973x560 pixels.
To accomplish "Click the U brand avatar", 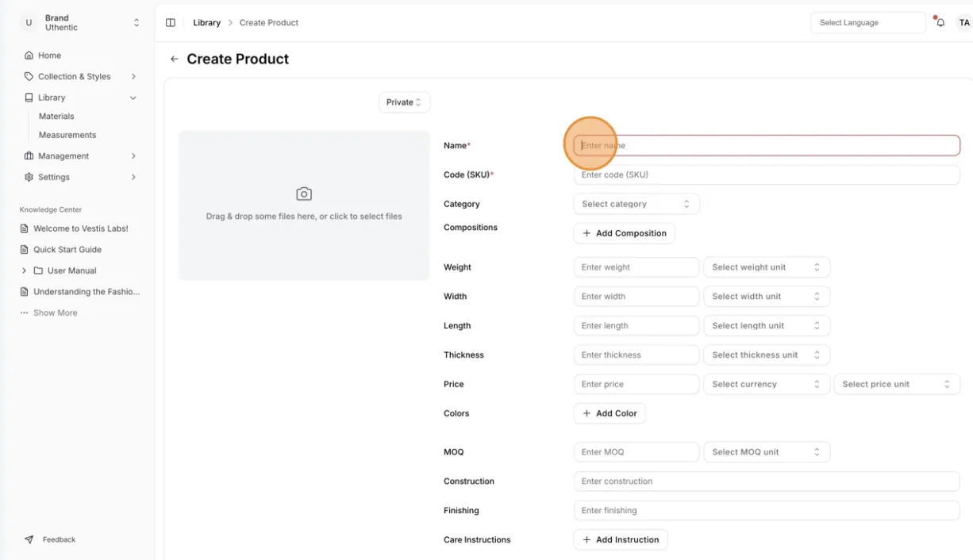I will 29,23.
